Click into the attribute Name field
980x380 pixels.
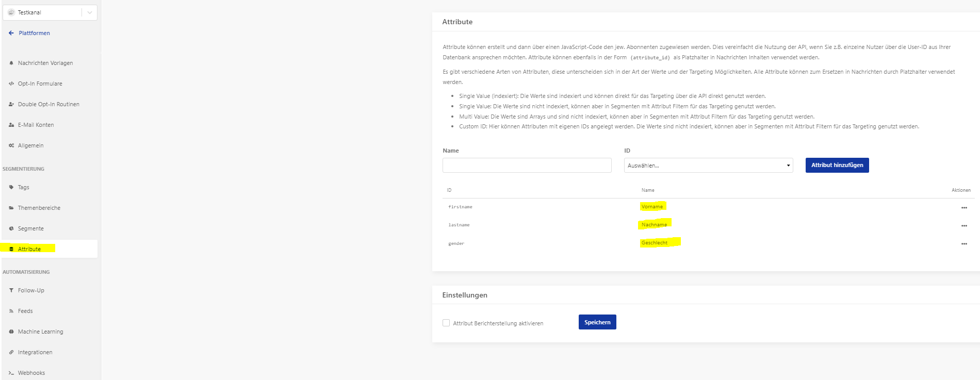click(527, 166)
